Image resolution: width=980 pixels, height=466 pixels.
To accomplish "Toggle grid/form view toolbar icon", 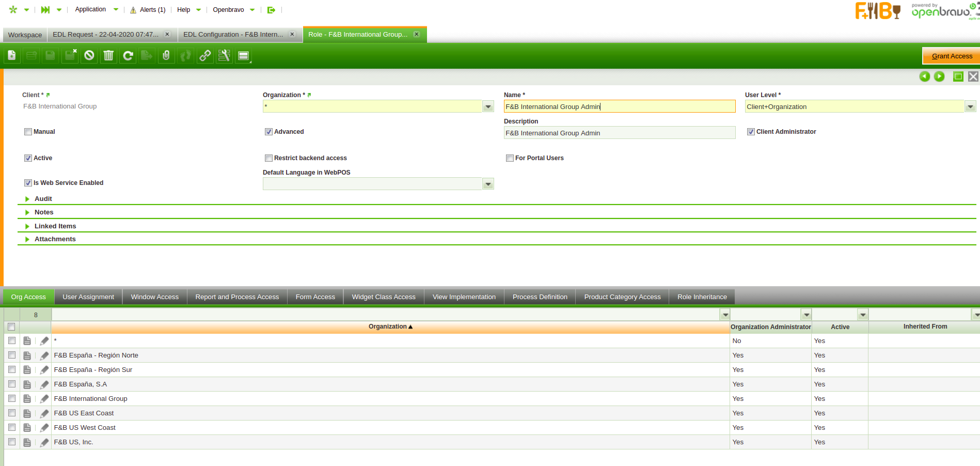I will (244, 55).
